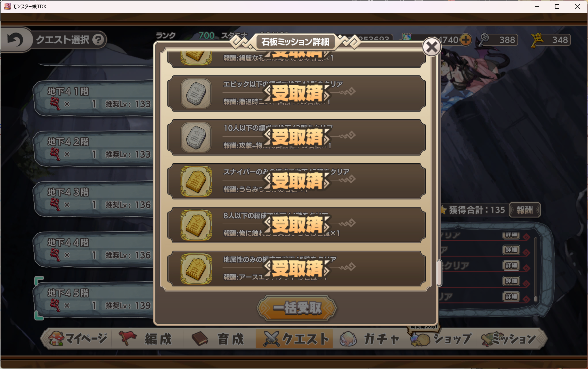Image resolution: width=588 pixels, height=369 pixels.
Task: Switch to the 編成 tab
Action: (147, 339)
